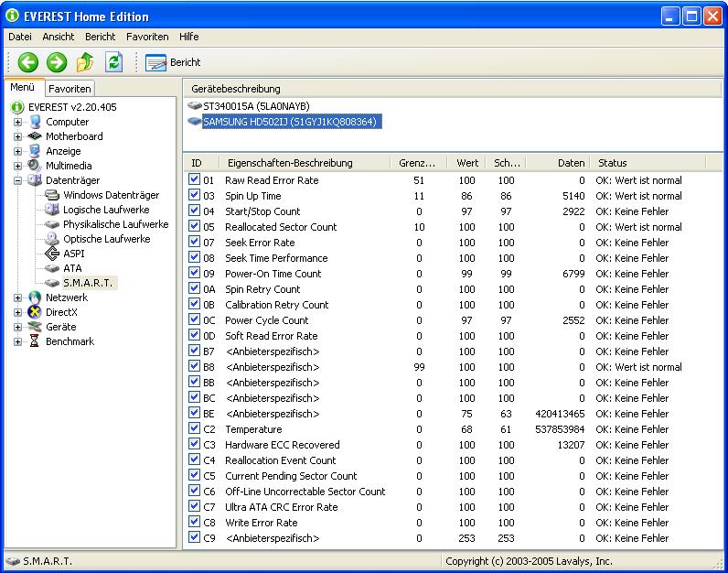Click the DirectX icon
This screenshot has width=728, height=573.
tap(35, 312)
